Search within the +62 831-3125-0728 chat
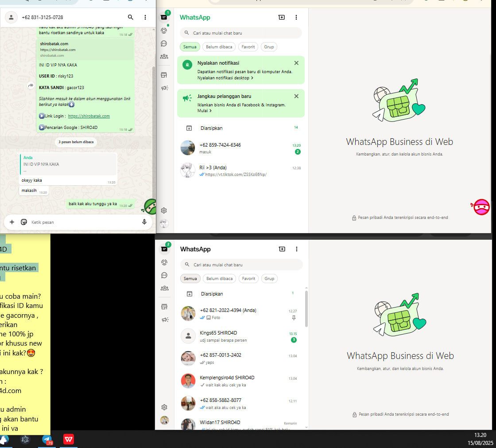The width and height of the screenshot is (496, 448). (130, 17)
